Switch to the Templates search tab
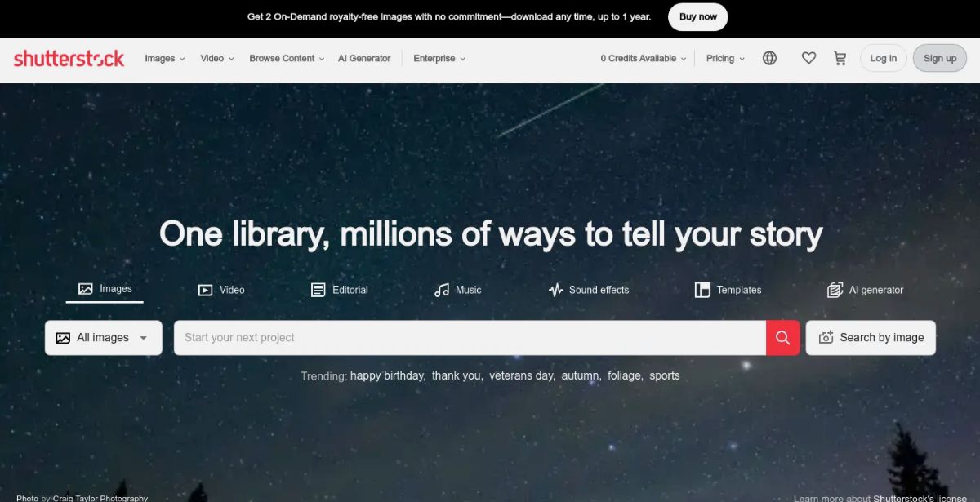 [728, 290]
